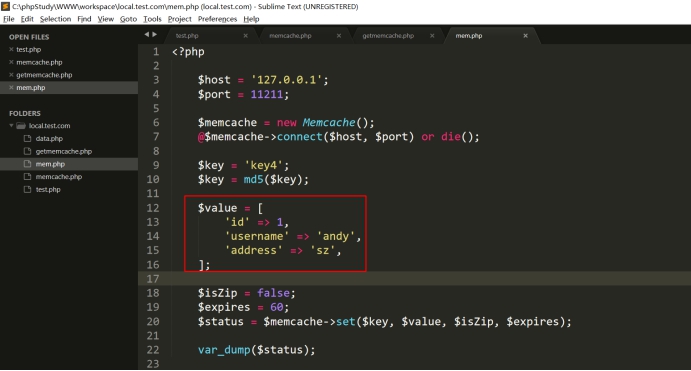This screenshot has width=691, height=371.
Task: Click the 11211 port number
Action: tap(267, 94)
